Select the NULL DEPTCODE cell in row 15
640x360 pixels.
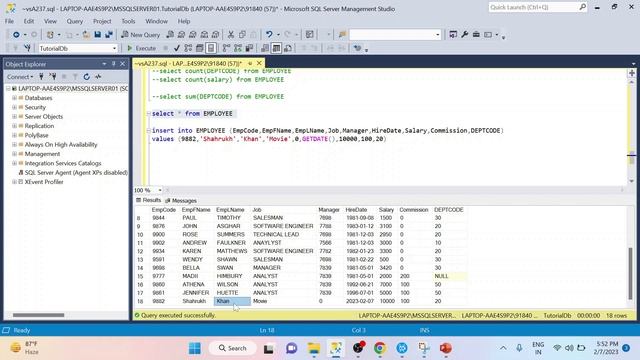[x=449, y=276]
